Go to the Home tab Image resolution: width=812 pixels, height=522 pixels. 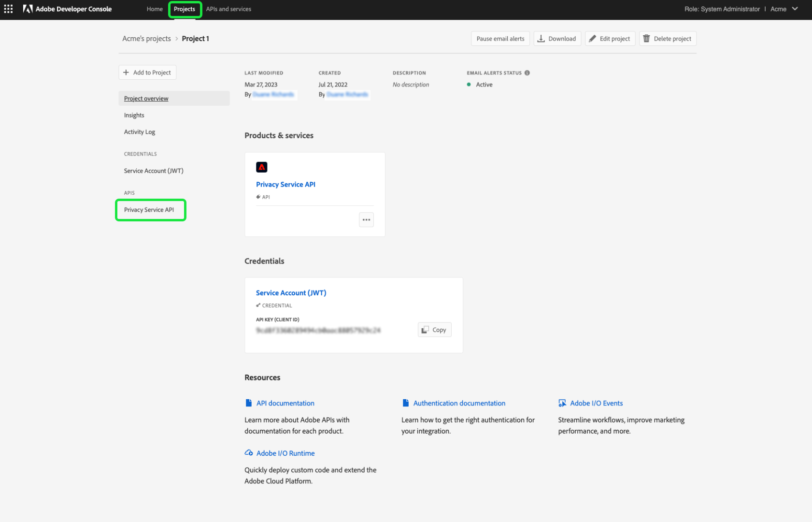coord(155,9)
